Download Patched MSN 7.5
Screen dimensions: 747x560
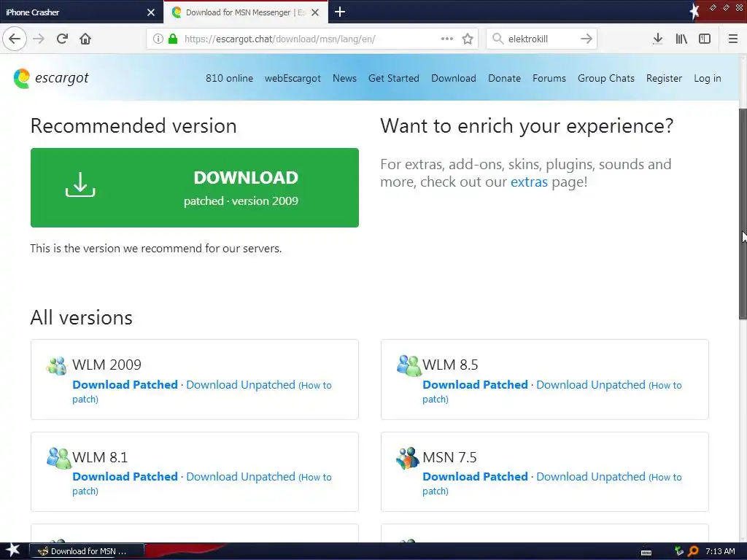tap(475, 477)
